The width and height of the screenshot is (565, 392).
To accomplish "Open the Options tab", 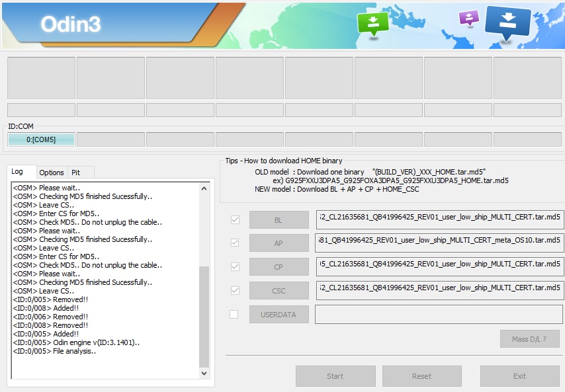I will click(x=52, y=173).
